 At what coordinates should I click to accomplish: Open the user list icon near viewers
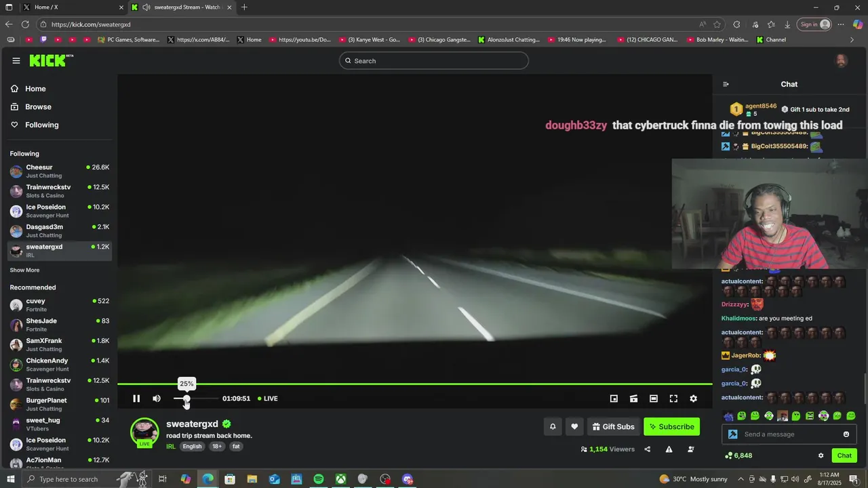[x=691, y=449]
